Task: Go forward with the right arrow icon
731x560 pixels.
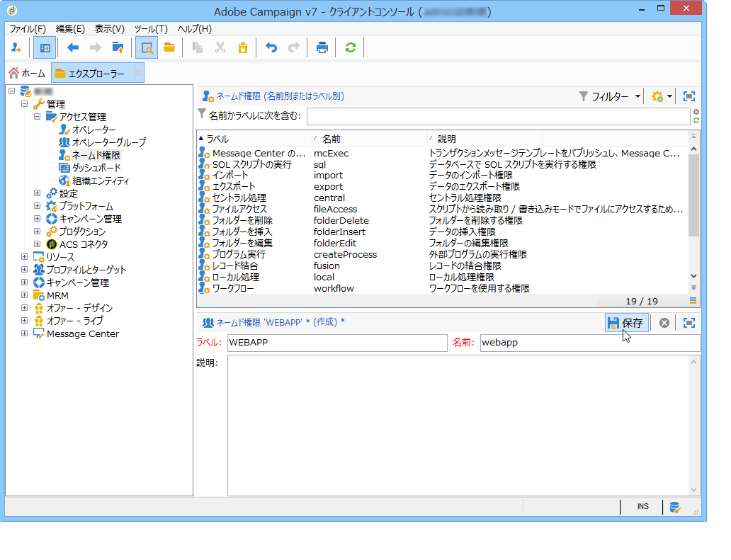Action: (95, 47)
